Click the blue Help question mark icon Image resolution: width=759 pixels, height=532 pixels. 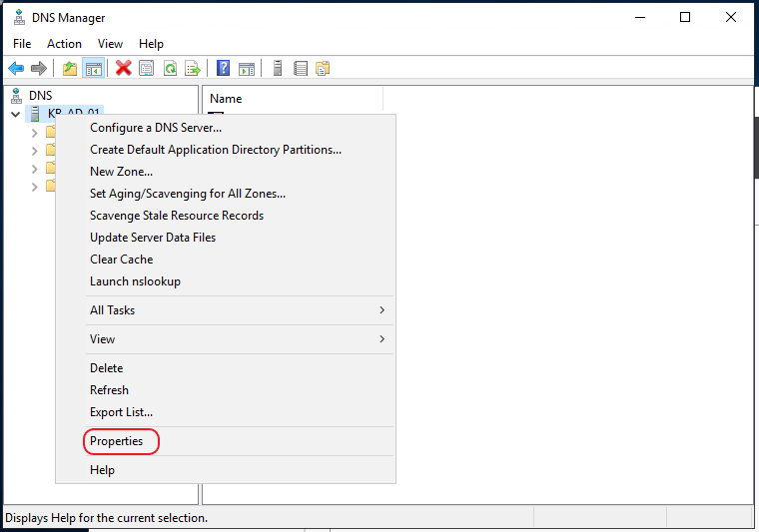pos(223,68)
